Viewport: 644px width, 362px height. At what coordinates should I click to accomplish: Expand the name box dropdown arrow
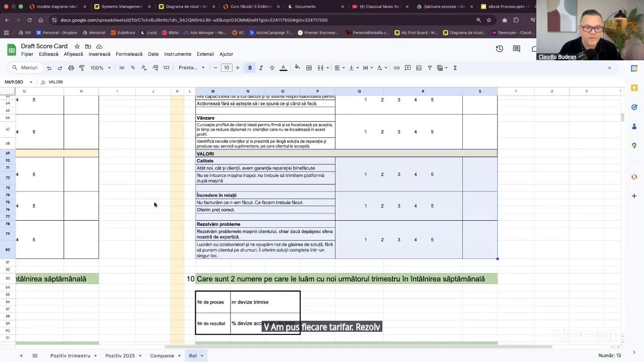click(x=31, y=82)
